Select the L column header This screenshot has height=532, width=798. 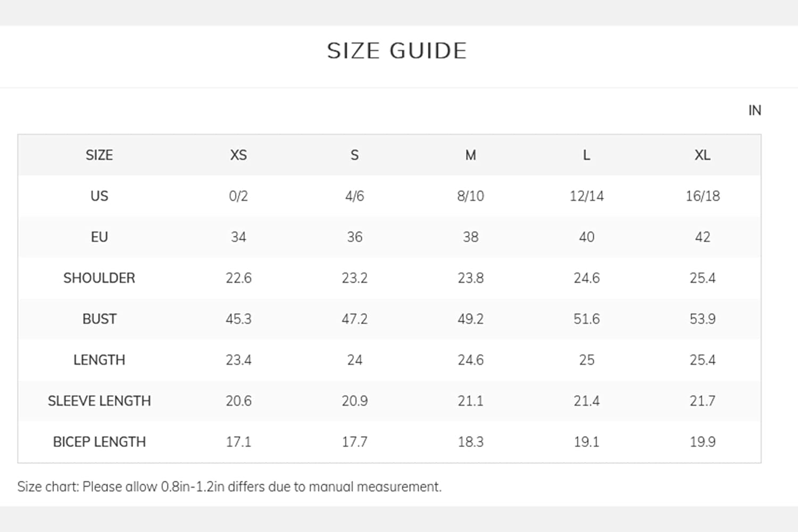[586, 155]
